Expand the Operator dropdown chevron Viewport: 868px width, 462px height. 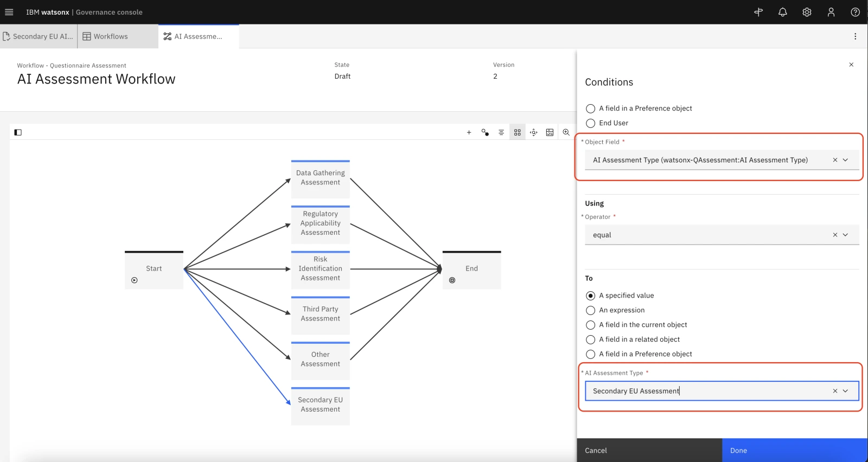[845, 235]
